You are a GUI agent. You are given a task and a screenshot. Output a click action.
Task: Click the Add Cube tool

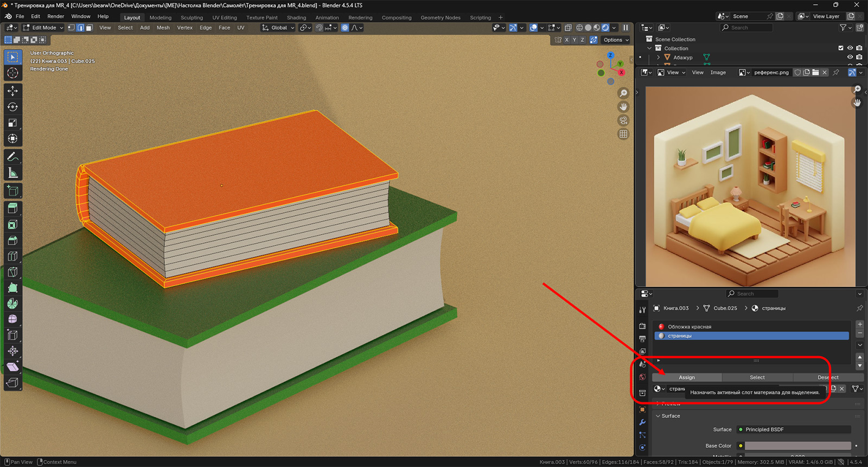point(12,191)
